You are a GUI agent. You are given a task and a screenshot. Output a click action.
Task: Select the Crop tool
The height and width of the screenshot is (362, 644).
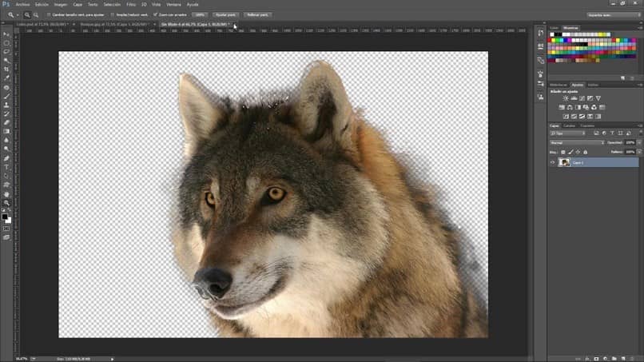coord(6,70)
